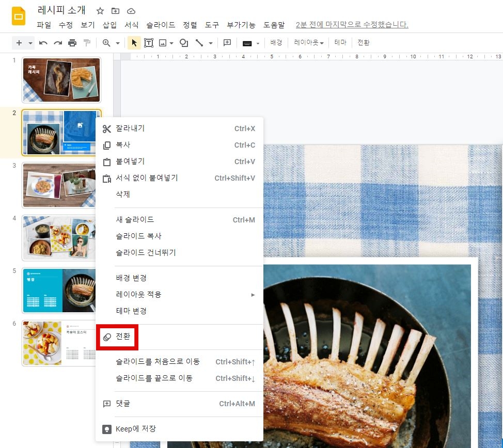Select slide 4 thumbnail

pyautogui.click(x=59, y=237)
